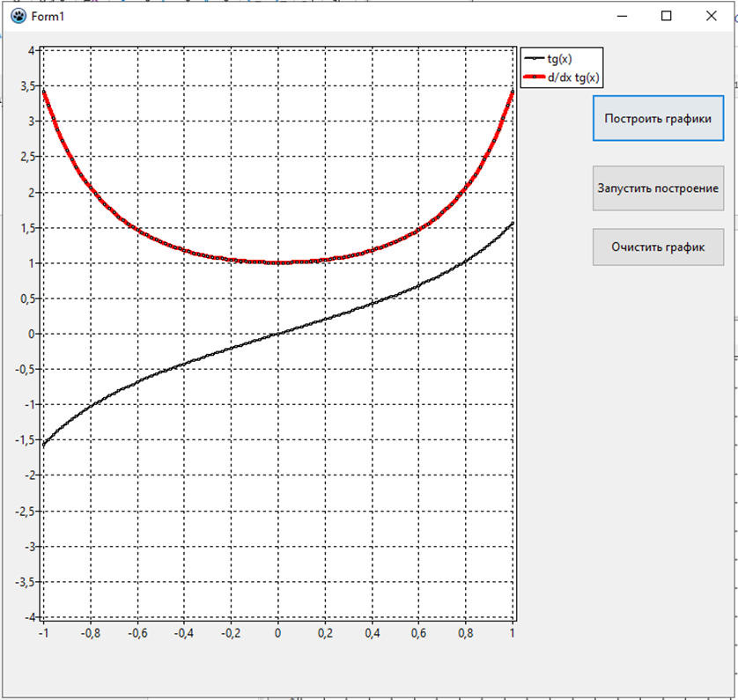This screenshot has height=700, width=738.
Task: Click the red curve's lowest point
Action: click(277, 262)
